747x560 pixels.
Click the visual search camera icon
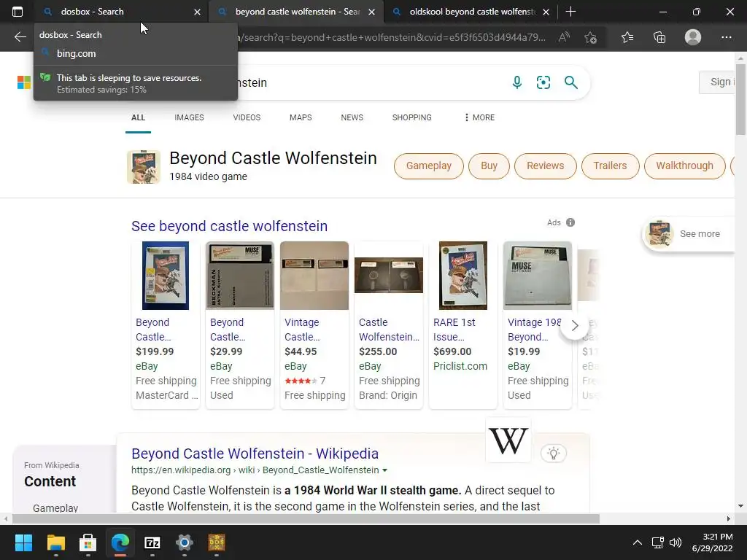[543, 82]
